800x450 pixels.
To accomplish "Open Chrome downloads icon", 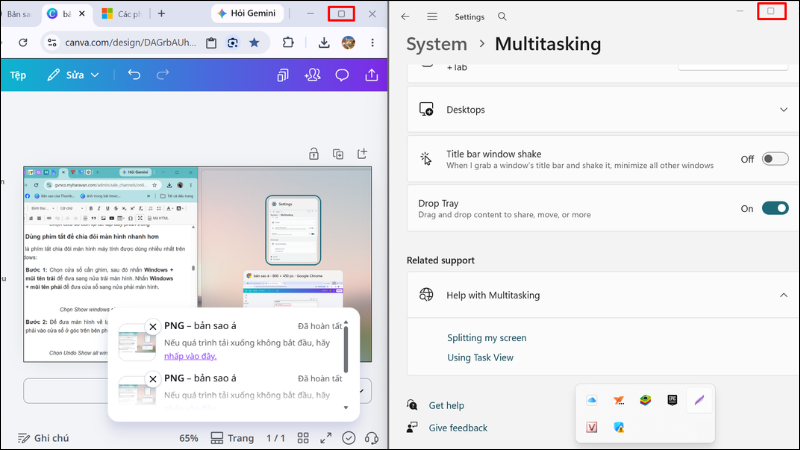I will (324, 43).
